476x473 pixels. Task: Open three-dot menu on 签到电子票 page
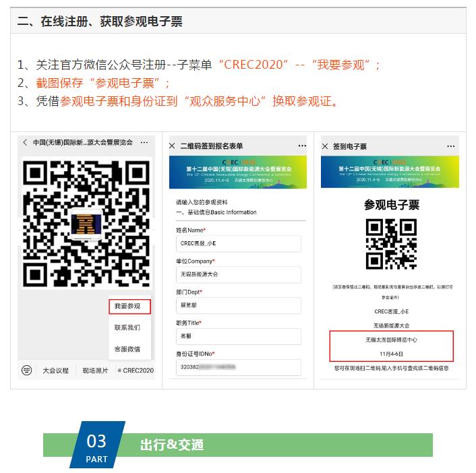pos(451,146)
